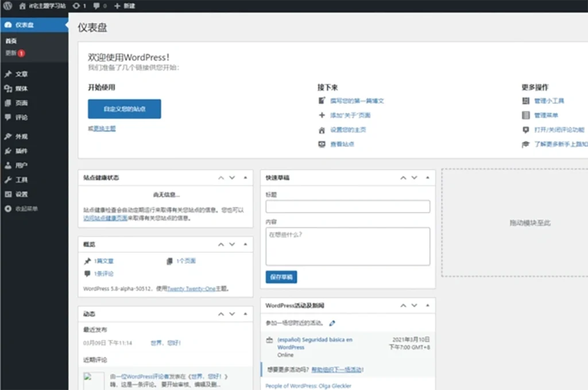Open the 更新 submenu with red badge
Image resolution: width=588 pixels, height=390 pixels.
click(15, 53)
